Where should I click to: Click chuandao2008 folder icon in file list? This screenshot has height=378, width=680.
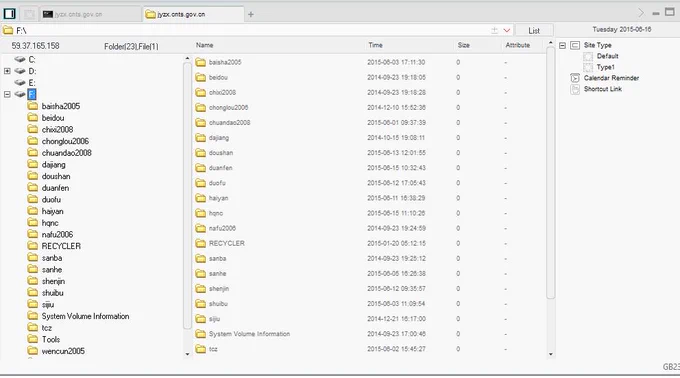(200, 123)
